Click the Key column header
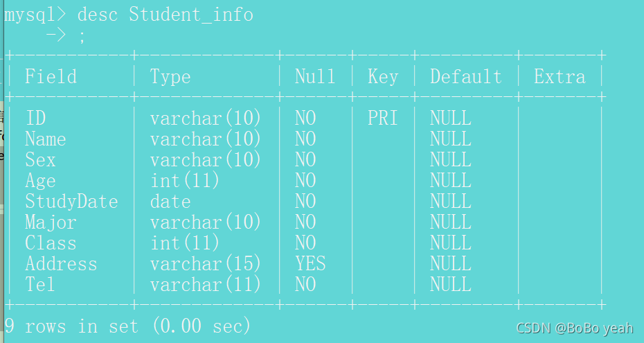This screenshot has width=644, height=343. pyautogui.click(x=383, y=77)
